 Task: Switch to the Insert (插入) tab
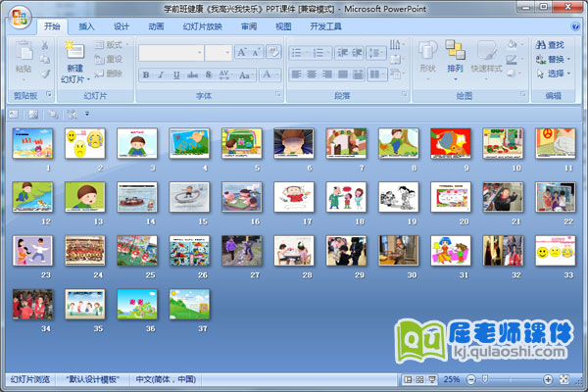(87, 26)
